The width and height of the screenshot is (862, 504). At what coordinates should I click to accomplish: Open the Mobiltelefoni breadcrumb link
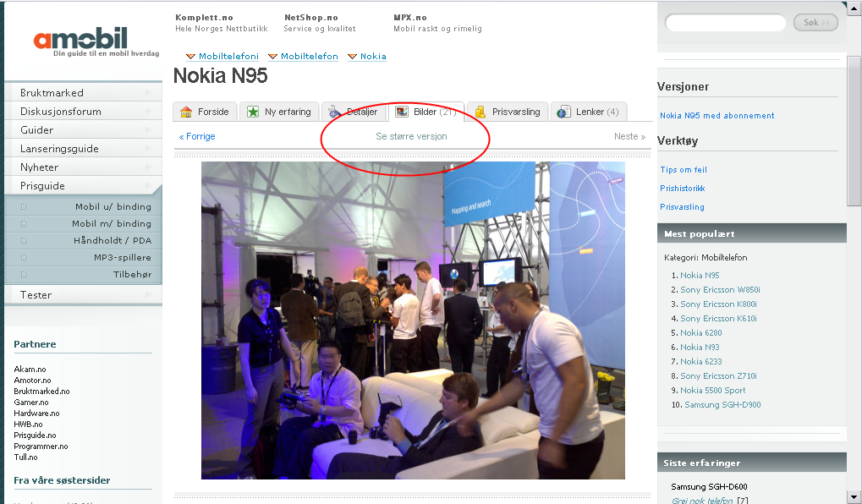coord(228,56)
